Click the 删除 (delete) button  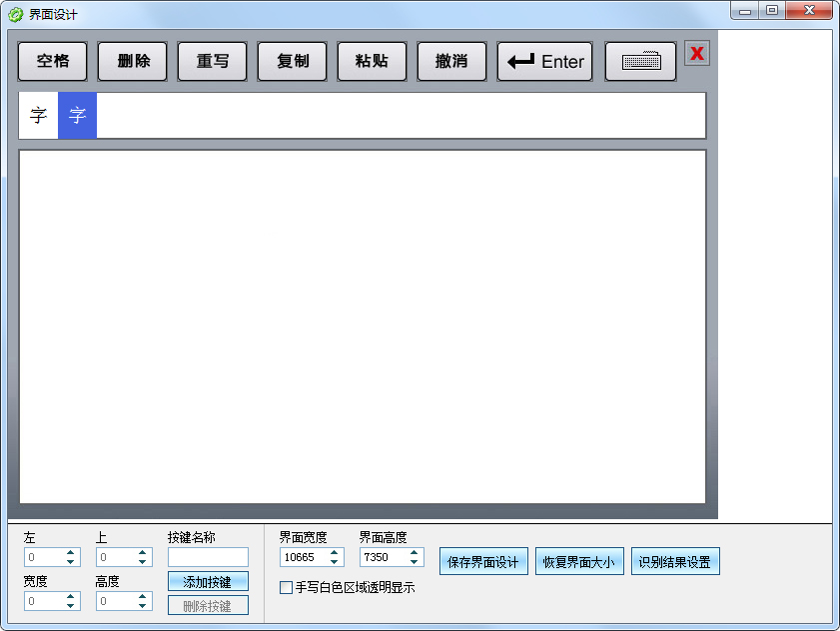[x=133, y=62]
